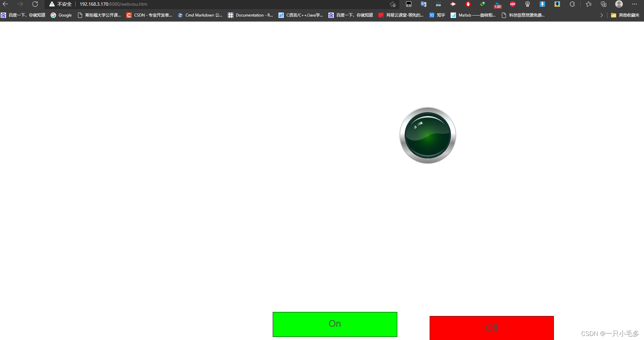Open the Documentation bookmark

point(250,15)
